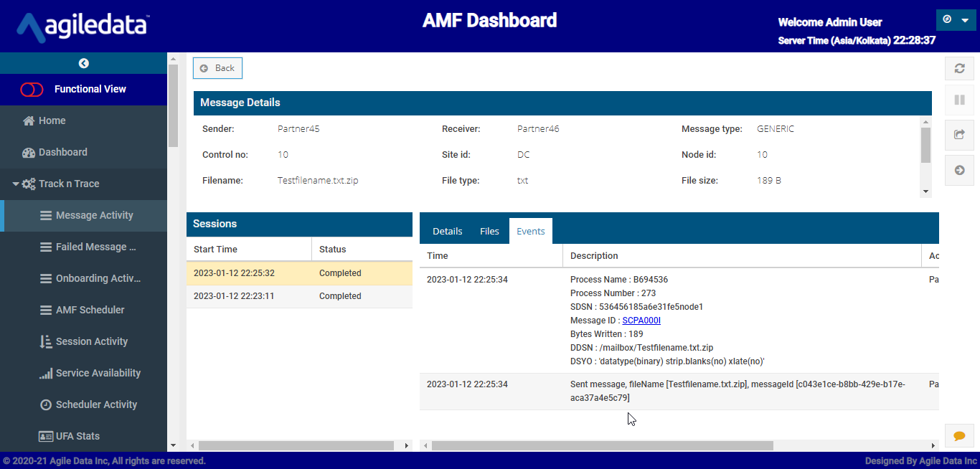Switch to the Details tab
This screenshot has height=469, width=980.
[448, 231]
